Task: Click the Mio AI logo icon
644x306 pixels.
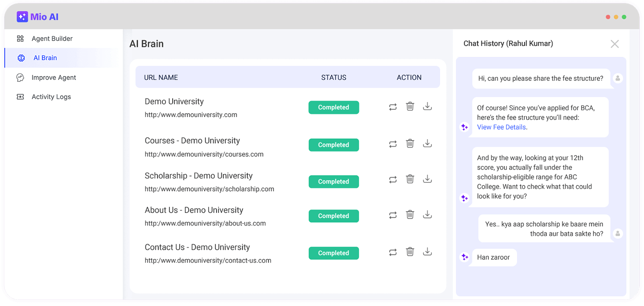Action: coord(22,17)
